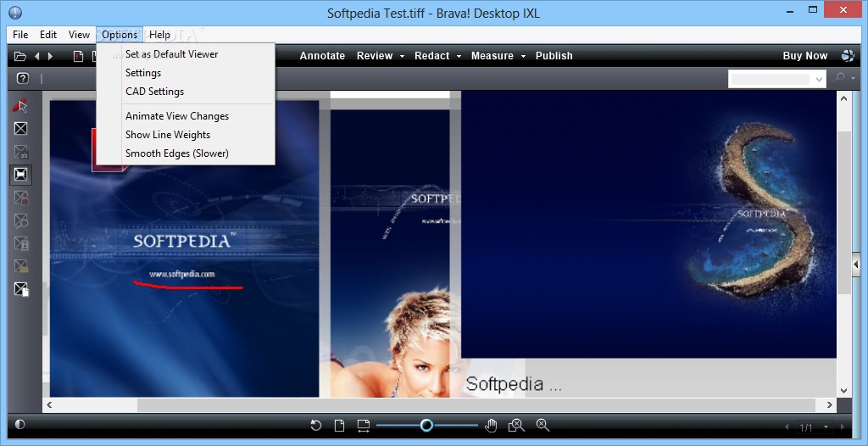Image resolution: width=868 pixels, height=446 pixels.
Task: Collapse the side panel arrow on right edge
Action: 856,265
